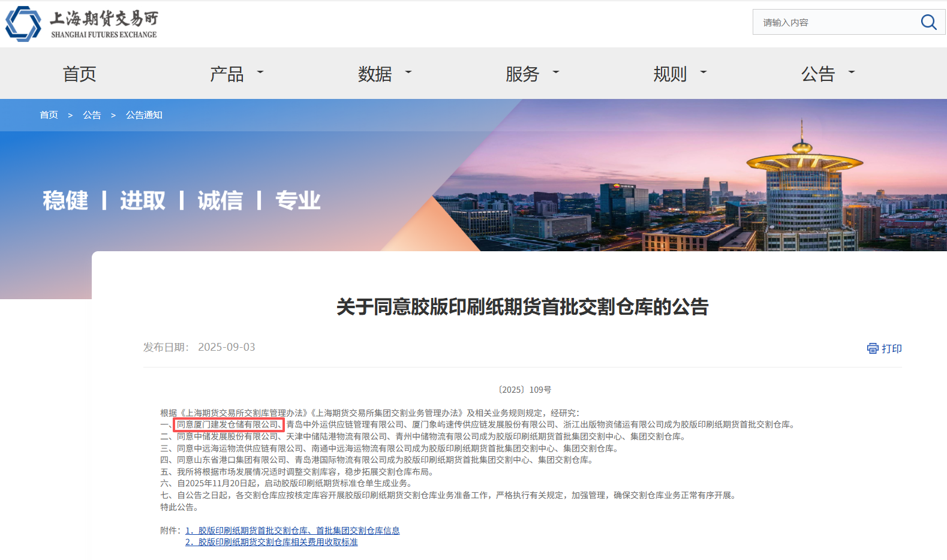Screen dimensions: 947x560
Task: Open attachment 2 相关费用收取标准 link
Action: [272, 542]
